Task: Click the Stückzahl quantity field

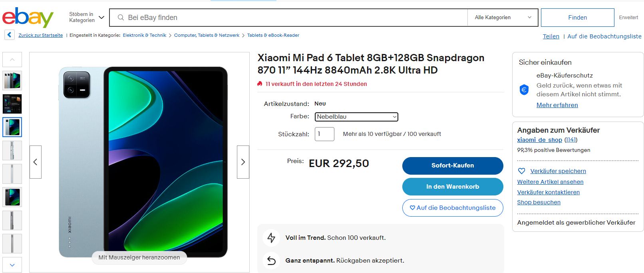Action: point(324,134)
